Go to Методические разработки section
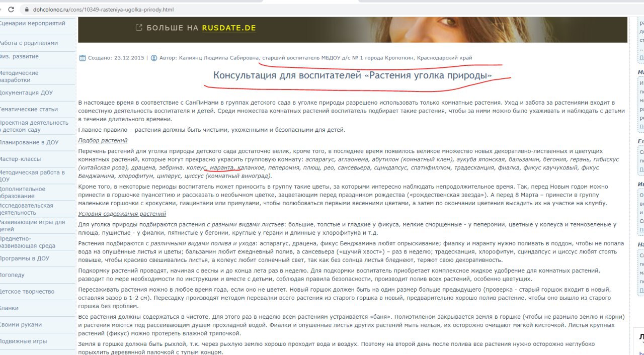 (x=19, y=76)
